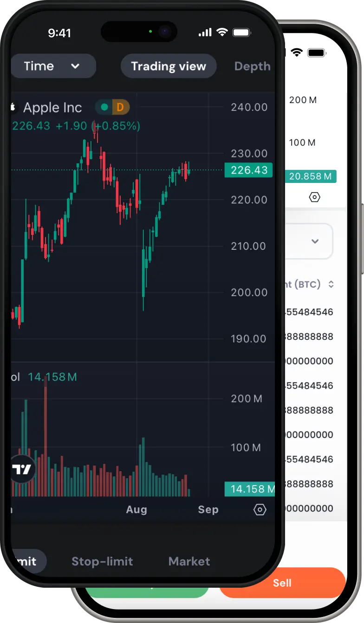This screenshot has width=364, height=623.
Task: Tap battery icon on white phone
Action: click(x=316, y=53)
